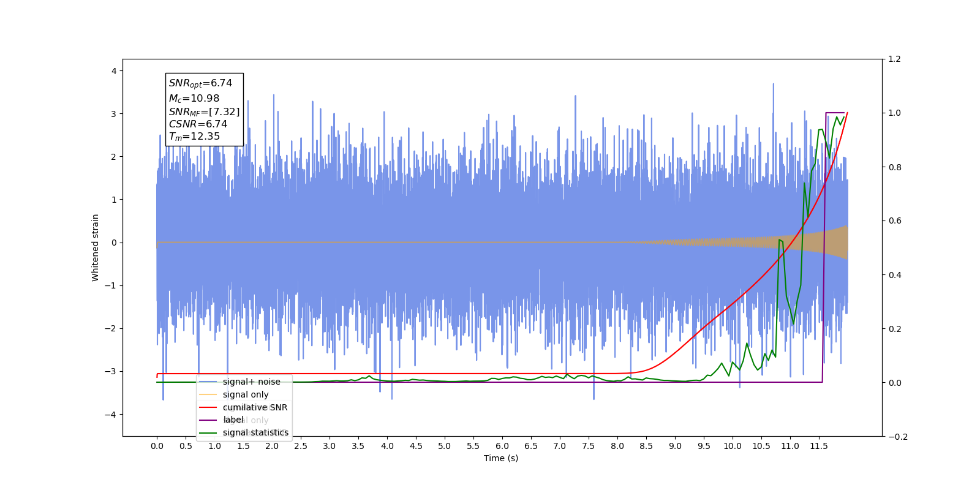Image resolution: width=980 pixels, height=490 pixels.
Task: Click the green signal statistics legend line
Action: pos(208,433)
